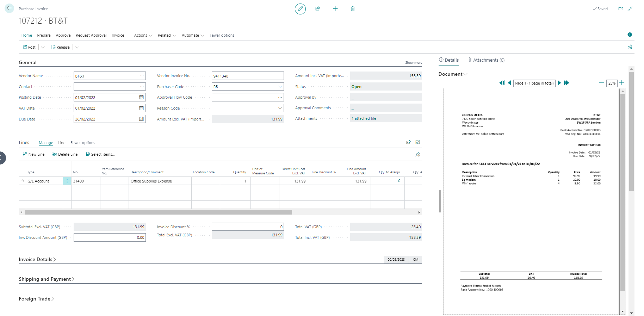Screen dimensions: 644x316
Task: Click Fewer options in action bar
Action: click(x=222, y=35)
